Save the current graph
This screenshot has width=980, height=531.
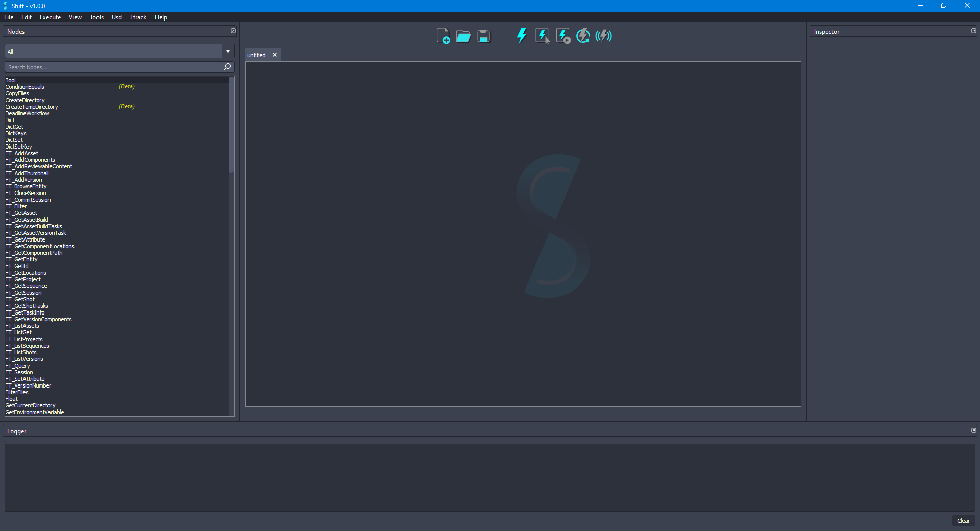(483, 36)
